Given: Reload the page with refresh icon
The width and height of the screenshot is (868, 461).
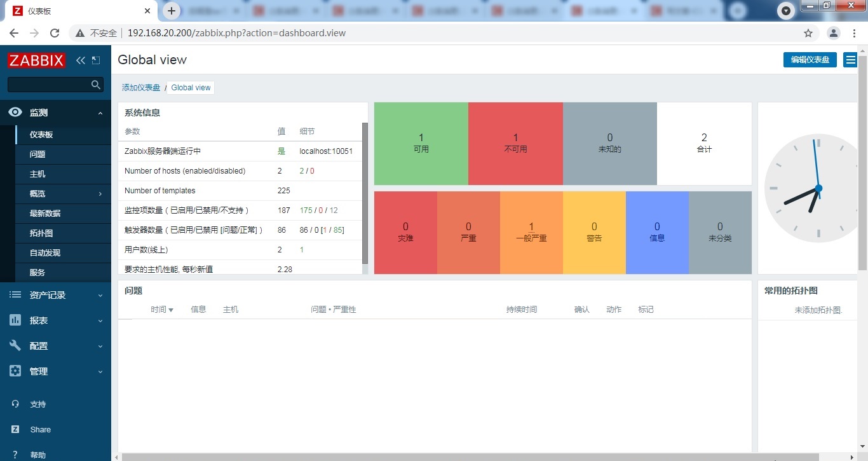Looking at the screenshot, I should (55, 33).
